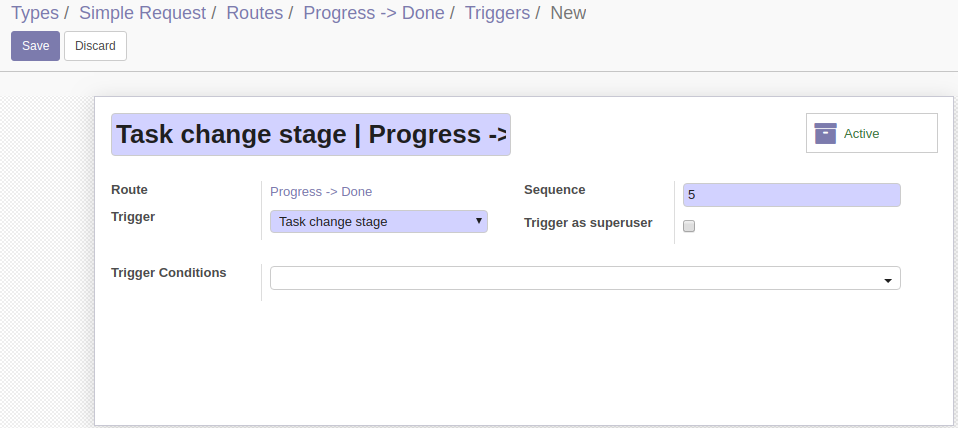Go to the Types breadcrumb
This screenshot has height=428, width=958.
pyautogui.click(x=35, y=13)
